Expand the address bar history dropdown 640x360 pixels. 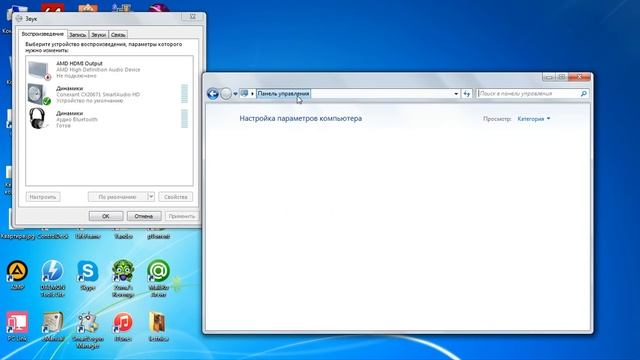pyautogui.click(x=456, y=94)
